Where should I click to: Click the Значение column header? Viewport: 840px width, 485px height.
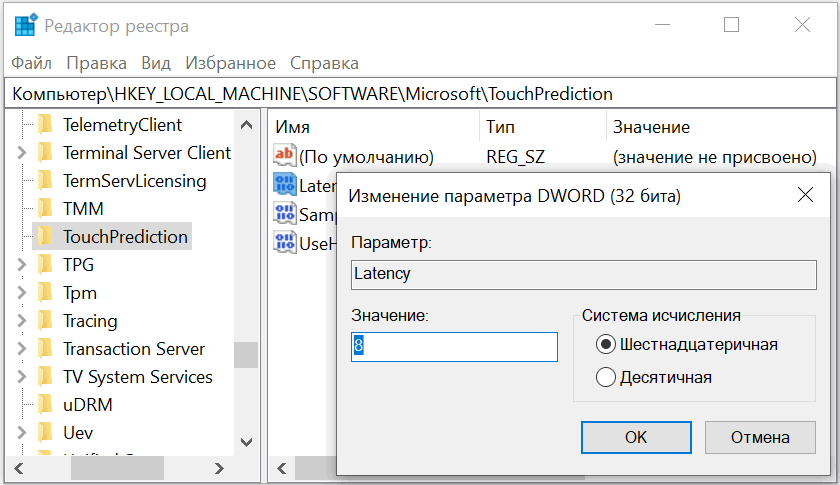(721, 127)
